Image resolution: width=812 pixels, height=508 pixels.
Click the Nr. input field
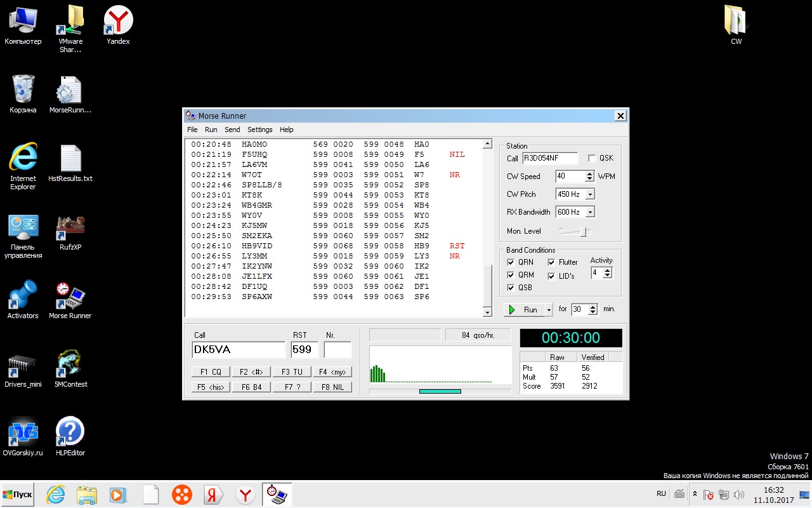click(x=337, y=350)
